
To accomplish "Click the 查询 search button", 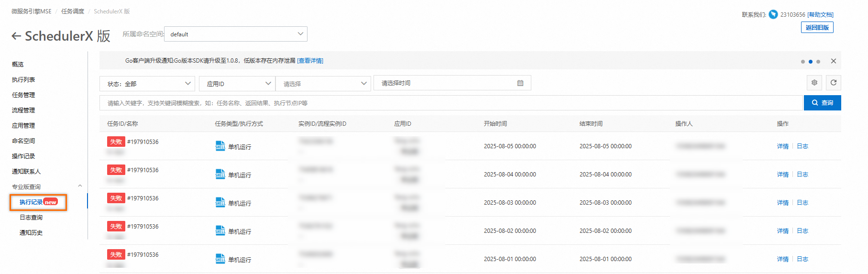I will point(823,103).
